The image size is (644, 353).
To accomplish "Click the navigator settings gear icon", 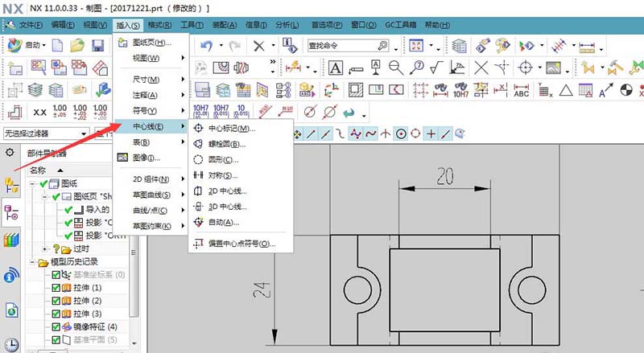I will (x=10, y=153).
